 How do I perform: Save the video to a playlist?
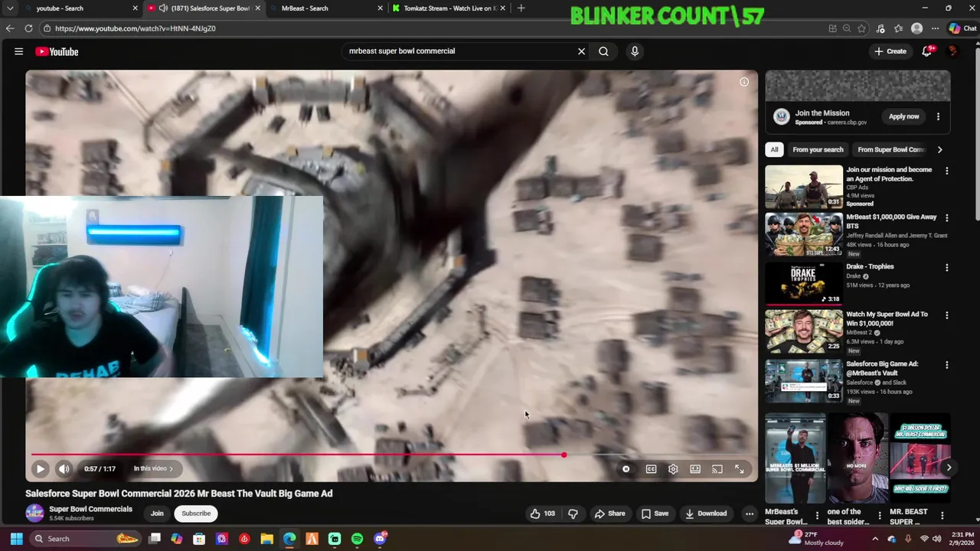[x=655, y=514]
